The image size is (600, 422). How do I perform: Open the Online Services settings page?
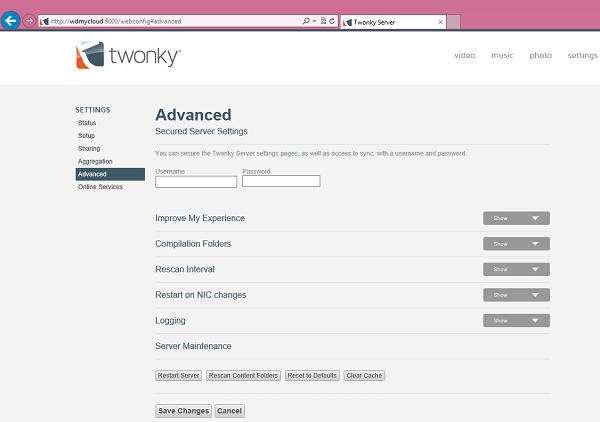click(100, 187)
